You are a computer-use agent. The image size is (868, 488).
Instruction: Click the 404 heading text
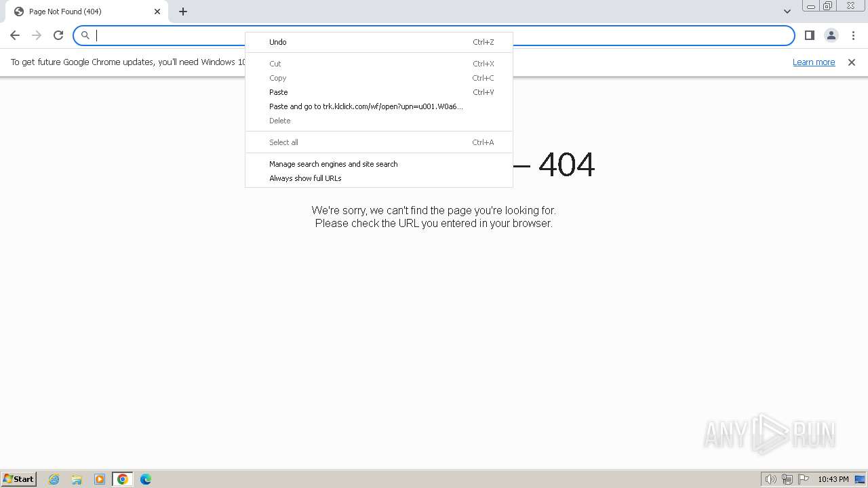tap(566, 165)
